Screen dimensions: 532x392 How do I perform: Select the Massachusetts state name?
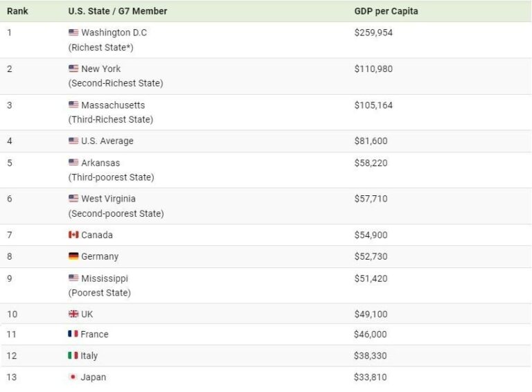[x=113, y=105]
